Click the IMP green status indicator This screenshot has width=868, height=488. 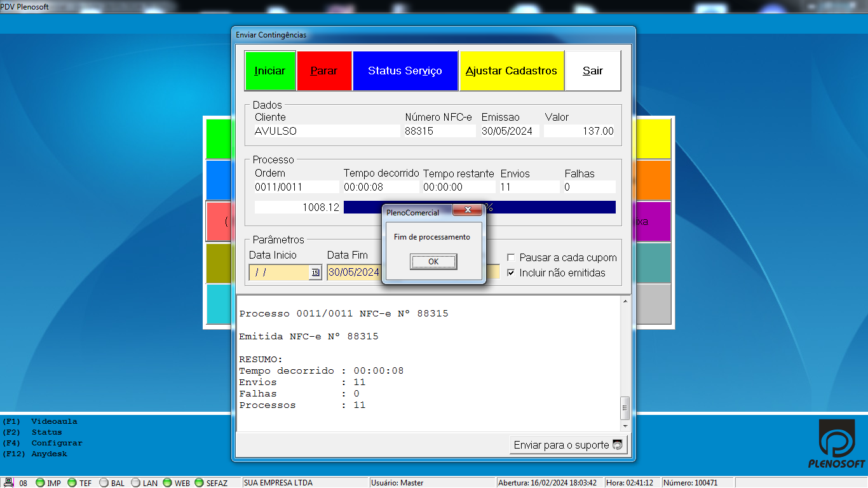[41, 483]
